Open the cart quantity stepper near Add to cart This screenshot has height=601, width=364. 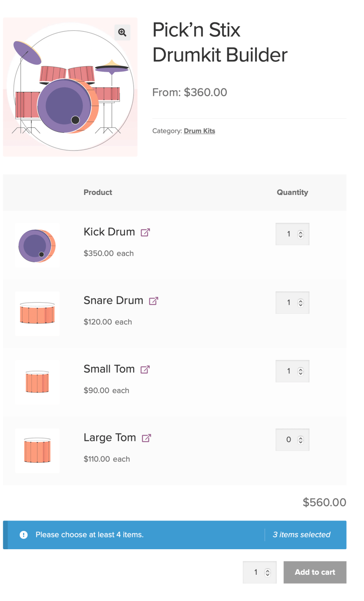268,572
